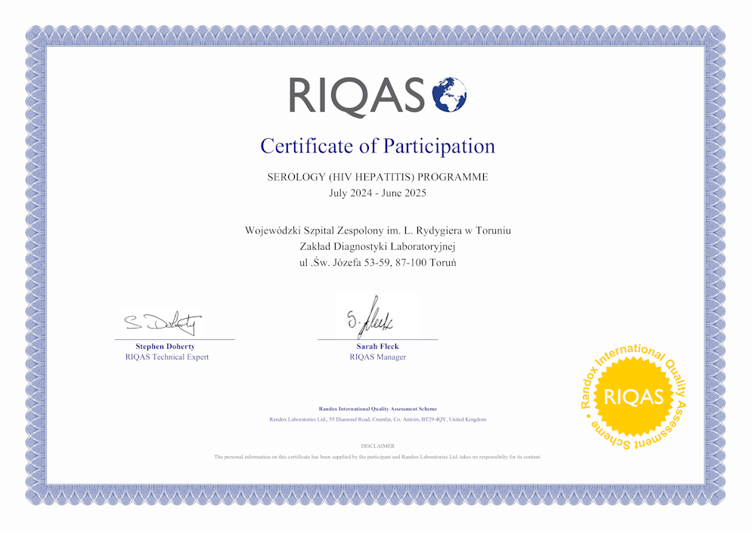Click the July 2024 - June 2025 date
This screenshot has height=534, width=756.
click(377, 193)
